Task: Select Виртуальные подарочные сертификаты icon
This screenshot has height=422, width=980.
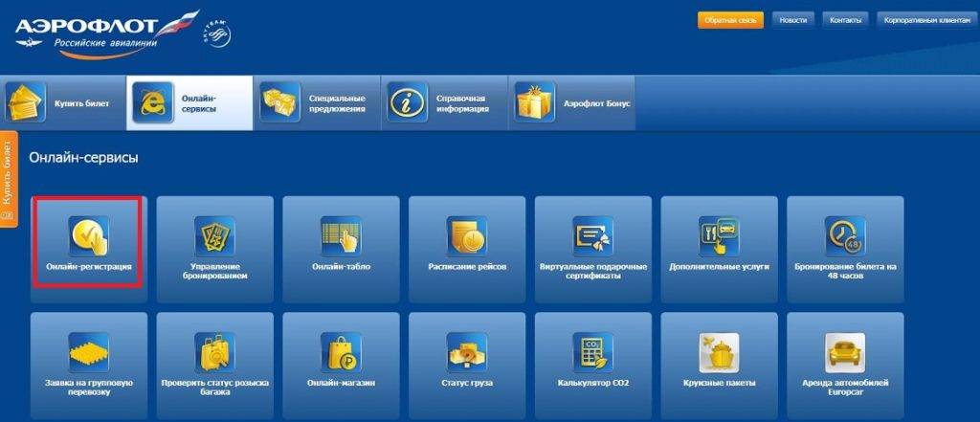Action: coord(593,234)
